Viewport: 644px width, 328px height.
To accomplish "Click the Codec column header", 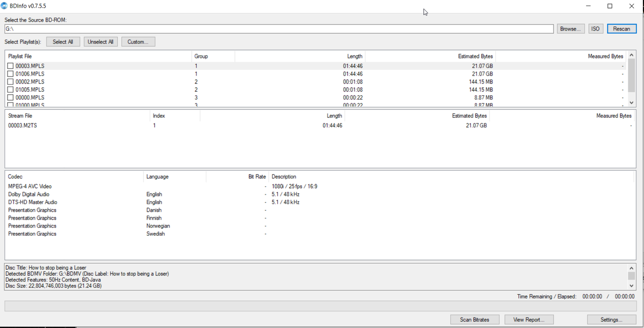I will [x=74, y=177].
